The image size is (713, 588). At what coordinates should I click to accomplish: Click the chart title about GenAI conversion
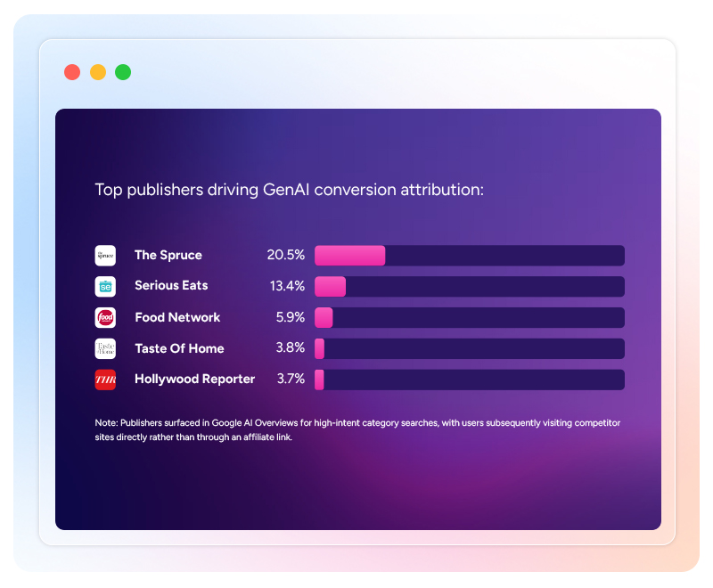coord(290,190)
